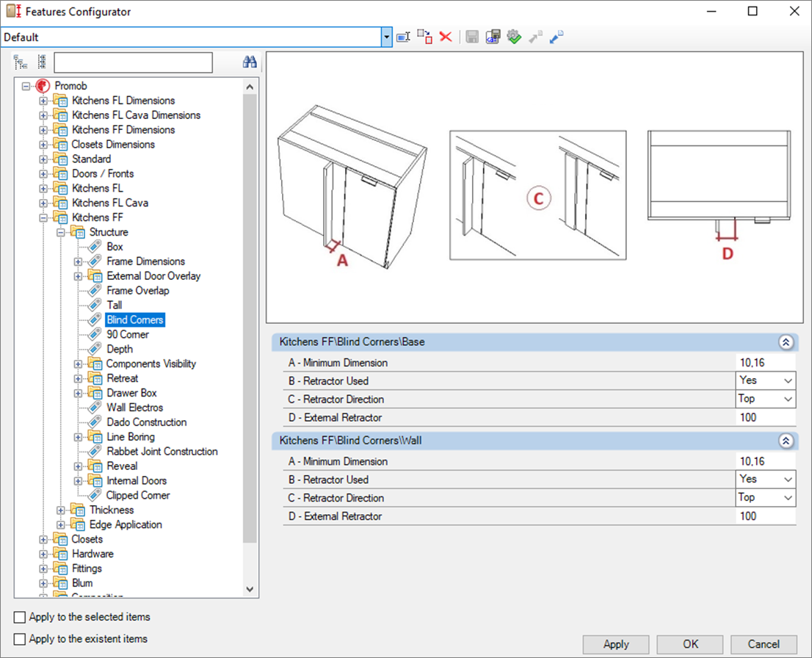Select 90 Corner in the tree
Screen dimensions: 812x658
[x=128, y=334]
